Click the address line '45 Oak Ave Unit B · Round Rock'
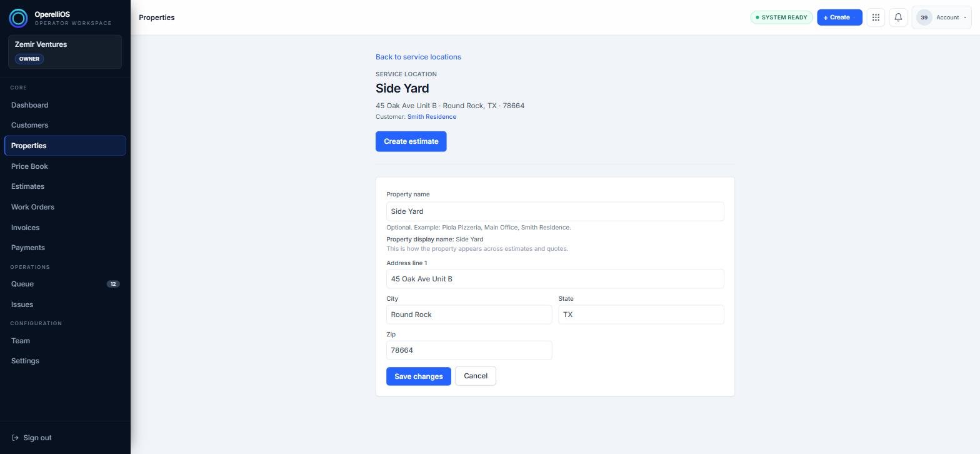The image size is (980, 454). [x=450, y=106]
